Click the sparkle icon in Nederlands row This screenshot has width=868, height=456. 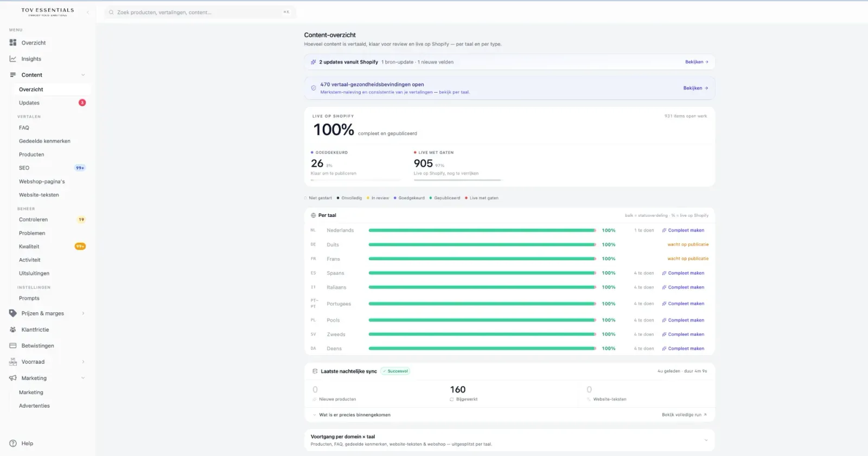[x=664, y=230]
